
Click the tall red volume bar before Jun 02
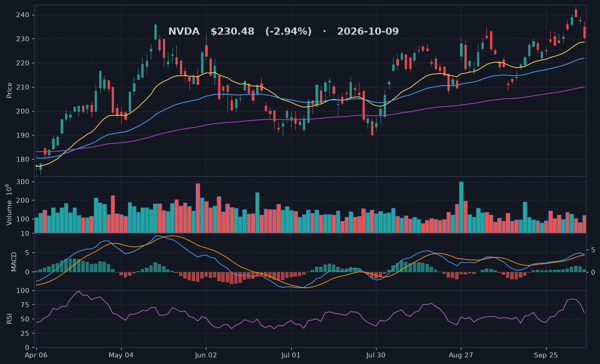pos(198,208)
